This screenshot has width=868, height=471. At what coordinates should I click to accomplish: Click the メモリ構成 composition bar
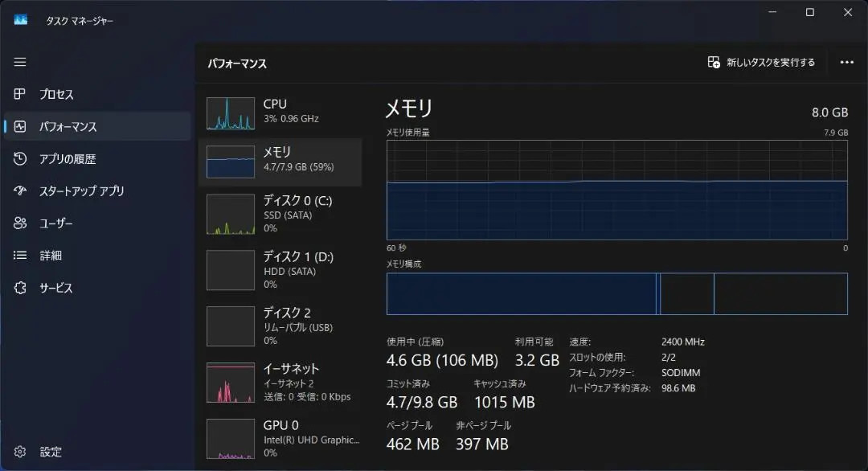616,294
